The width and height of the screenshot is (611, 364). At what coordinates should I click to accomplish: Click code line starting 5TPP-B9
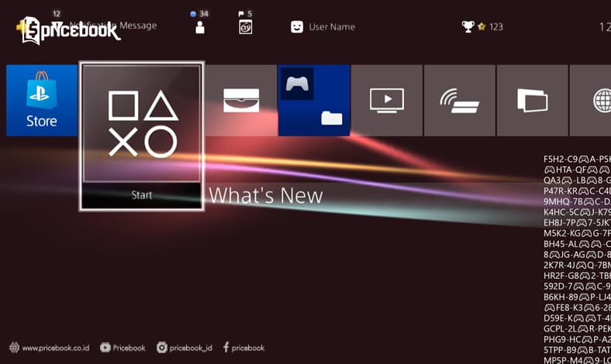click(577, 350)
